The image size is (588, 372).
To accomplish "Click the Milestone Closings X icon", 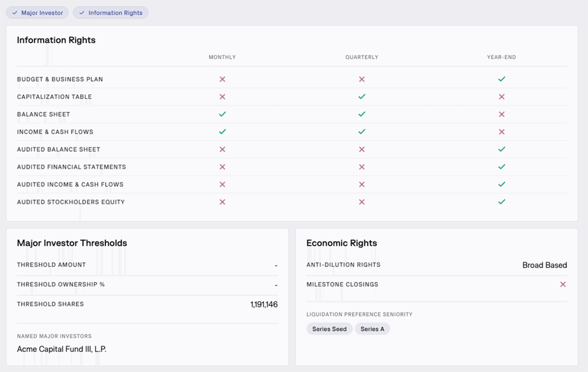I will (563, 284).
